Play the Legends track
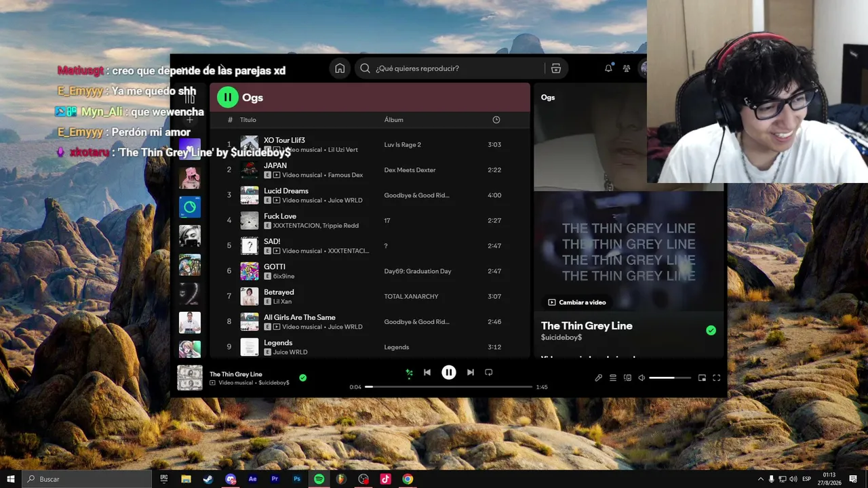Image resolution: width=868 pixels, height=488 pixels. [370, 347]
